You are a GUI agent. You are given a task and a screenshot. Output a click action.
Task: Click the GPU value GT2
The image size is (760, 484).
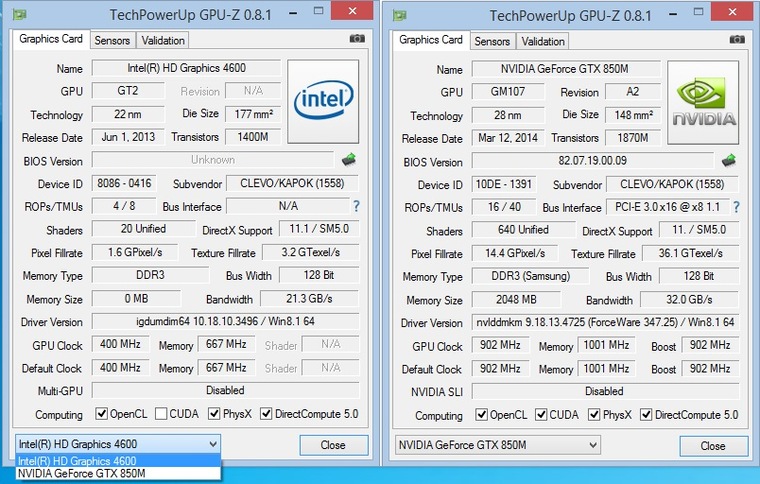pyautogui.click(x=128, y=91)
